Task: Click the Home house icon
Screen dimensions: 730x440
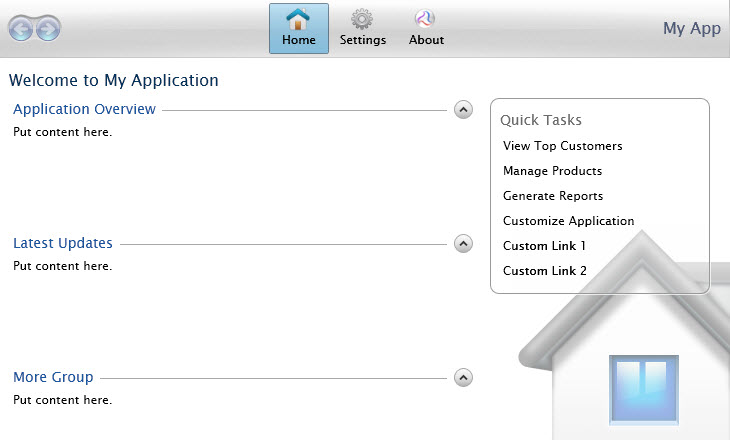Action: (x=298, y=19)
